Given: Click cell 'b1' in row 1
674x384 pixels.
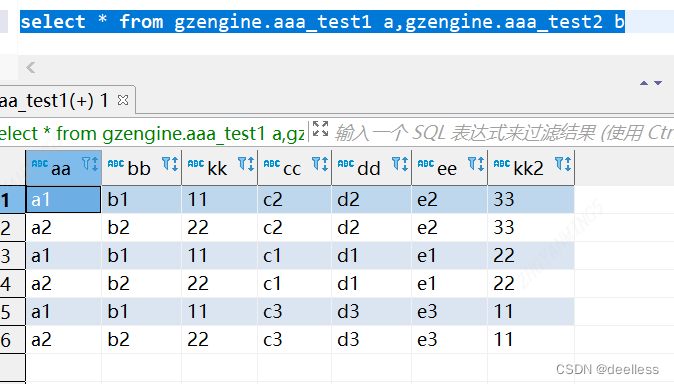Looking at the screenshot, I should (141, 200).
